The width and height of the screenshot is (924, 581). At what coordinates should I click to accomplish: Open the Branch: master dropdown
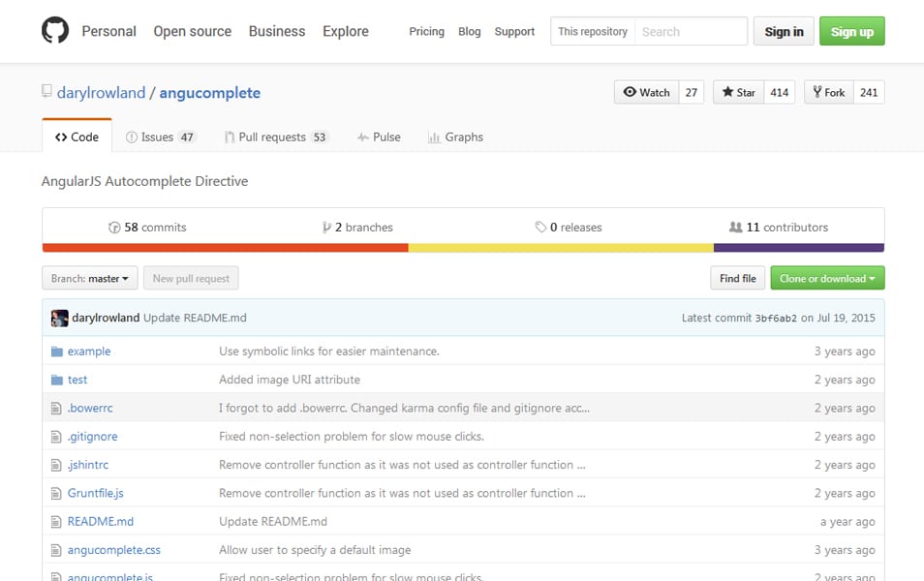tap(89, 278)
